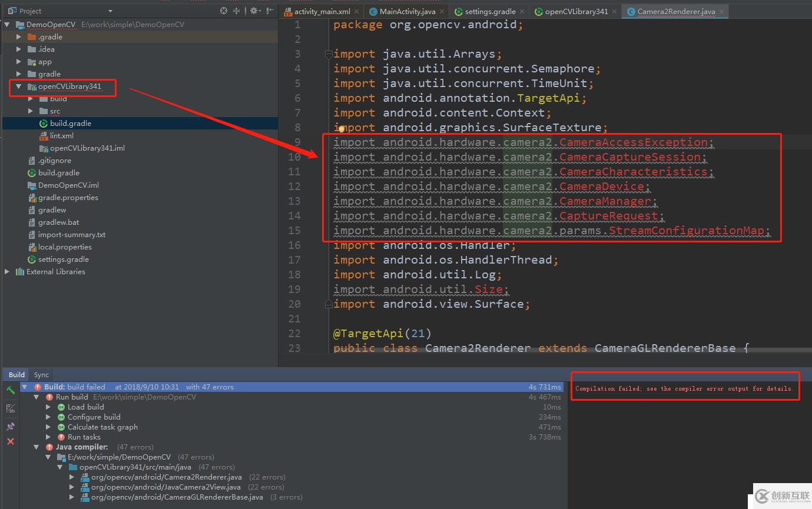This screenshot has height=509, width=812.
Task: Click the Project view icon in panel header
Action: [x=12, y=11]
